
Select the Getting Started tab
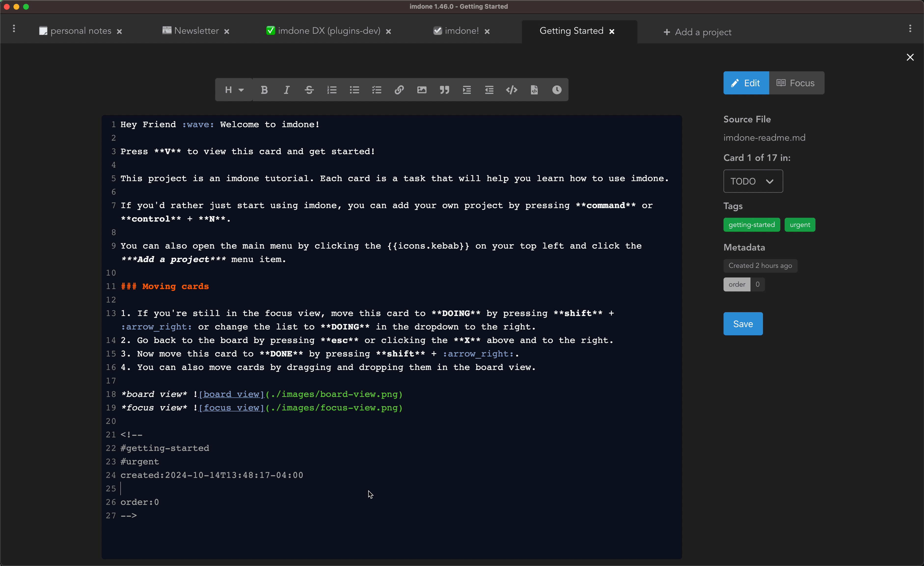point(571,31)
